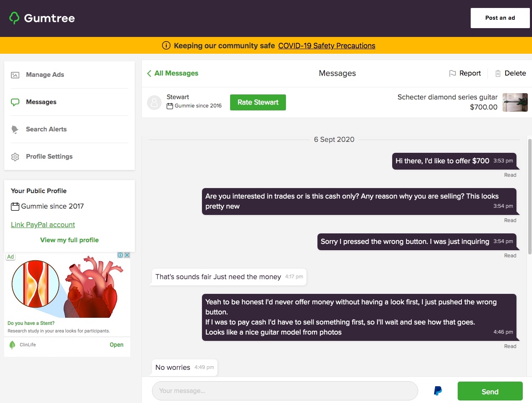Click the Report flag icon
Image resolution: width=532 pixels, height=403 pixels.
(452, 73)
